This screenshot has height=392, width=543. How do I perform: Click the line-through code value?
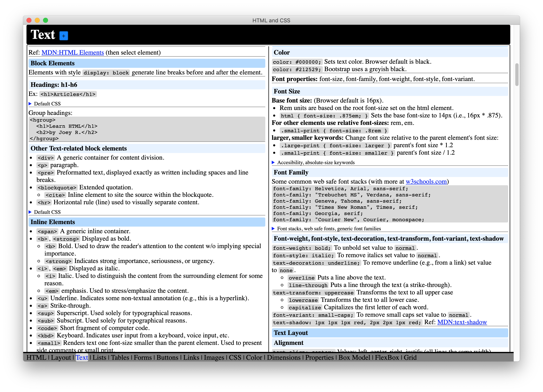click(x=308, y=285)
